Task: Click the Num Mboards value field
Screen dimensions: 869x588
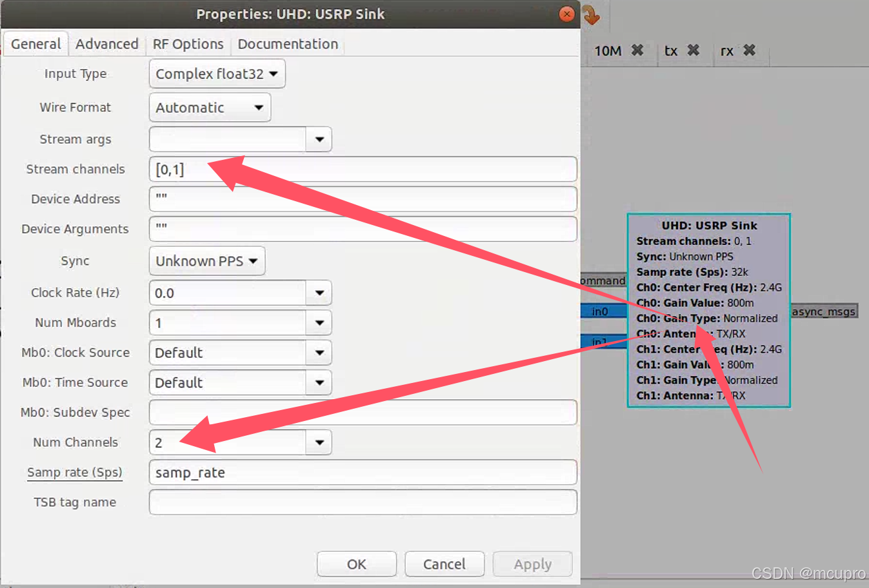Action: coord(228,322)
